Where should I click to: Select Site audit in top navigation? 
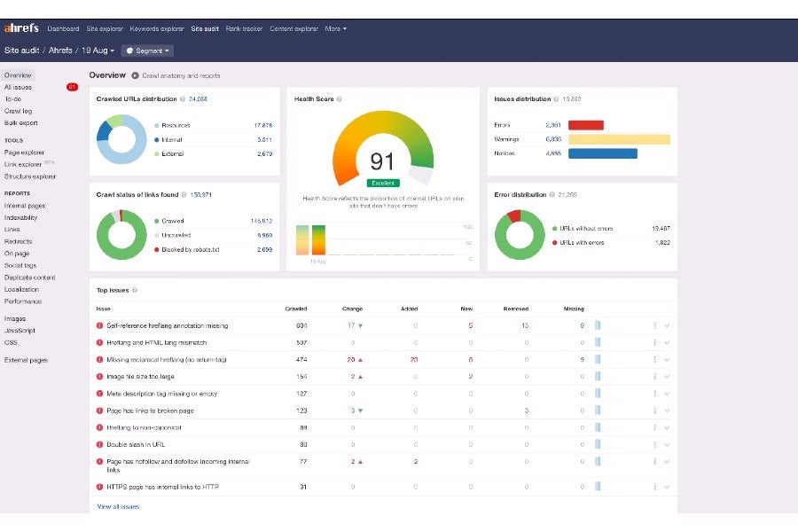pyautogui.click(x=205, y=29)
